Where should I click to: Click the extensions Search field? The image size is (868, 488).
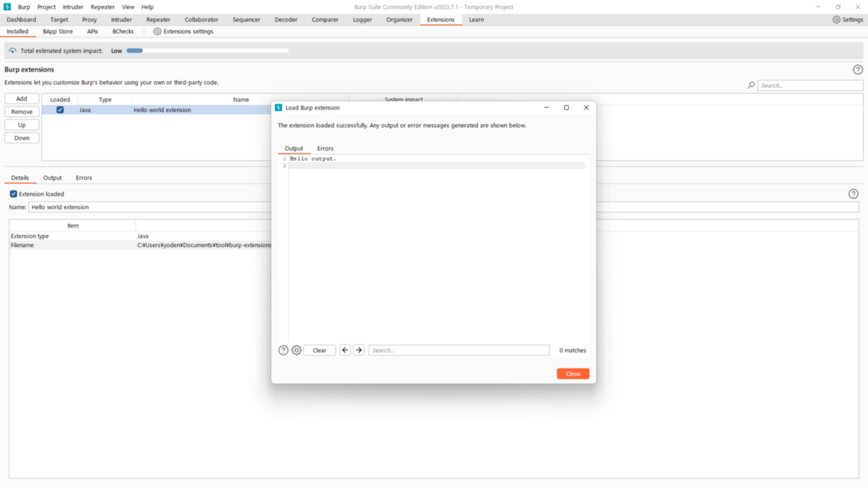tap(810, 85)
